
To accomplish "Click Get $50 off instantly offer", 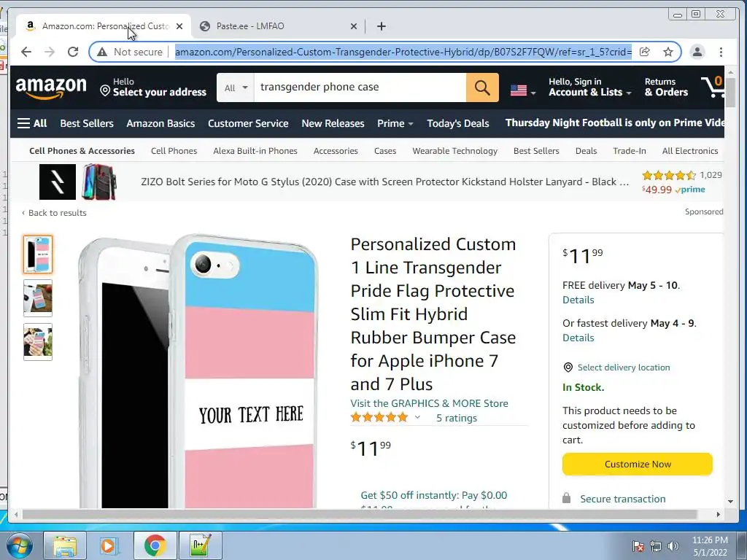I will [433, 495].
